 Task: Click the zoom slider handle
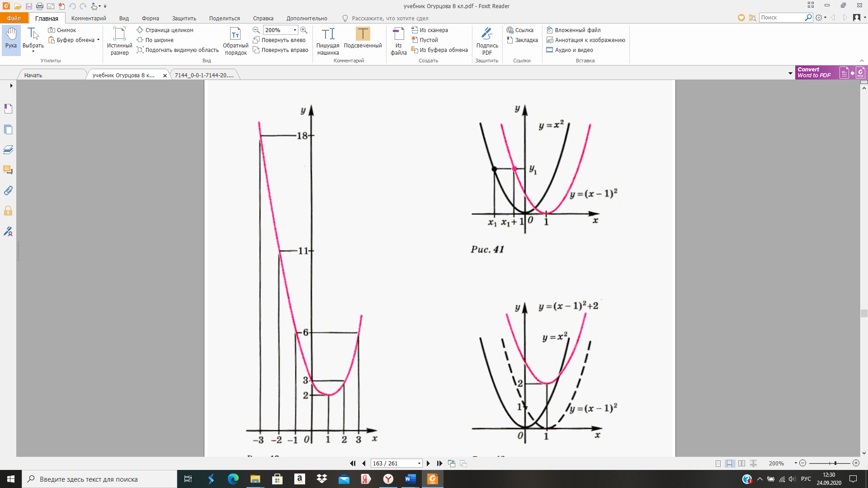pos(835,463)
